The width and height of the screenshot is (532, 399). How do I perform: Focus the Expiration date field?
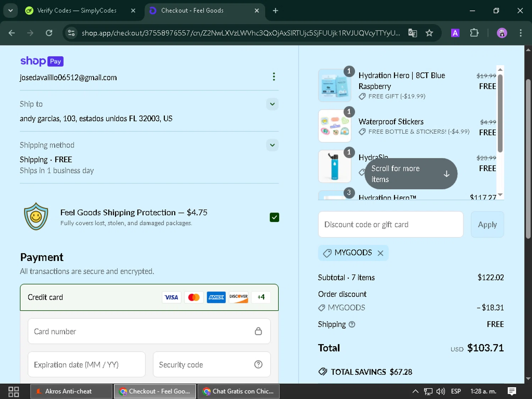click(87, 365)
